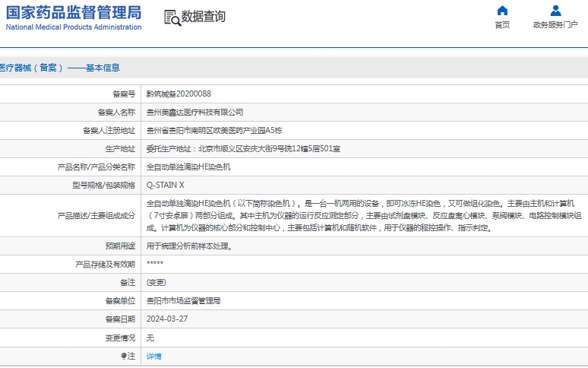Click the 产品名称/产品分类名称 row label
This screenshot has width=588, height=368.
pyautogui.click(x=96, y=167)
